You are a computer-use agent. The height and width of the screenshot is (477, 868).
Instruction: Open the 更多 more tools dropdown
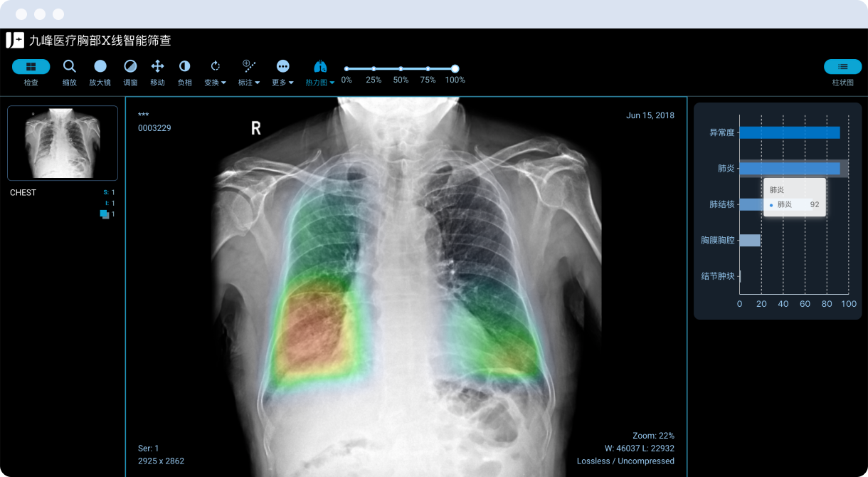[283, 73]
